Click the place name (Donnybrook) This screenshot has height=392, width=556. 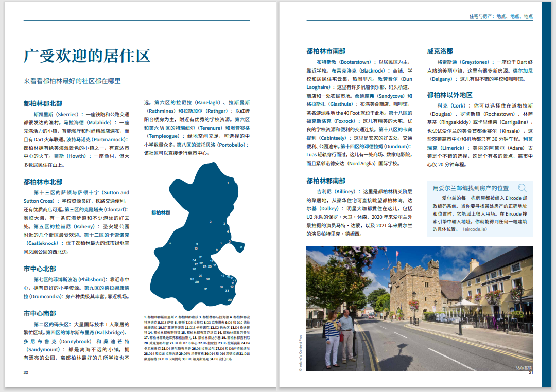coord(75,341)
